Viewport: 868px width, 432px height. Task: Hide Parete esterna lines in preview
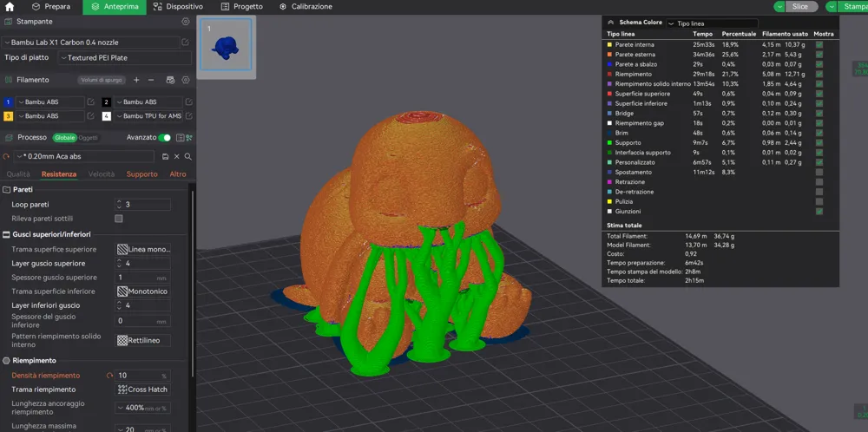coord(819,55)
